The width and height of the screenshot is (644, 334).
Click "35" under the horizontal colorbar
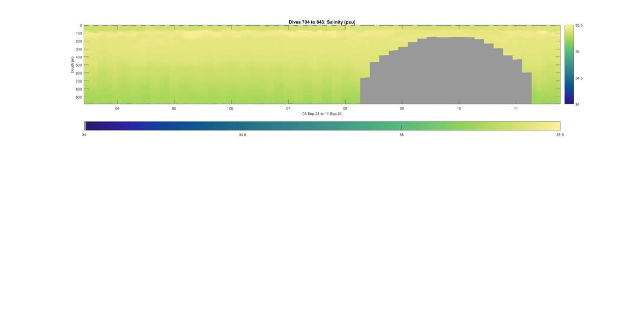click(x=401, y=135)
